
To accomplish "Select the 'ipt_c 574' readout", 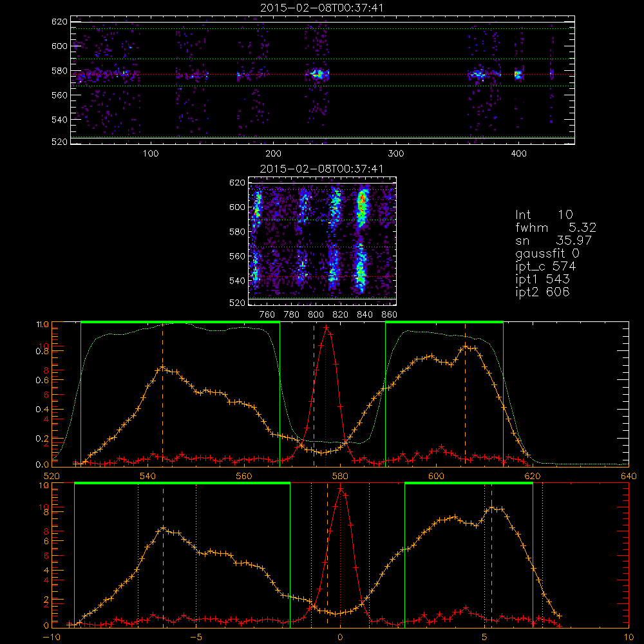I will click(545, 267).
